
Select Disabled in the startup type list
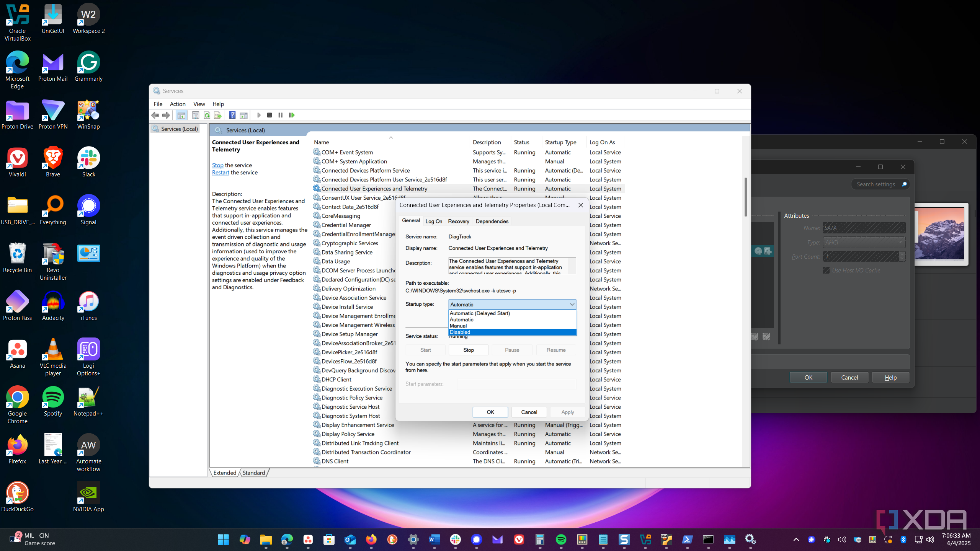click(460, 332)
